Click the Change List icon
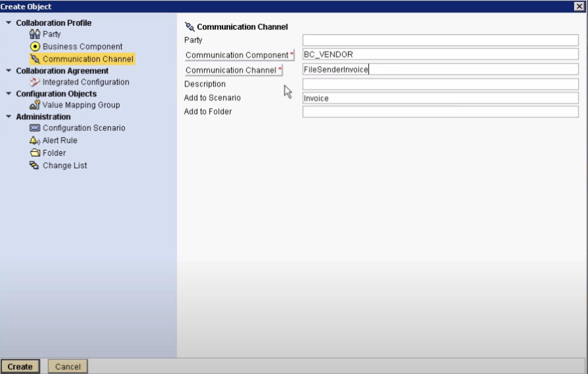The image size is (588, 374). (x=34, y=165)
